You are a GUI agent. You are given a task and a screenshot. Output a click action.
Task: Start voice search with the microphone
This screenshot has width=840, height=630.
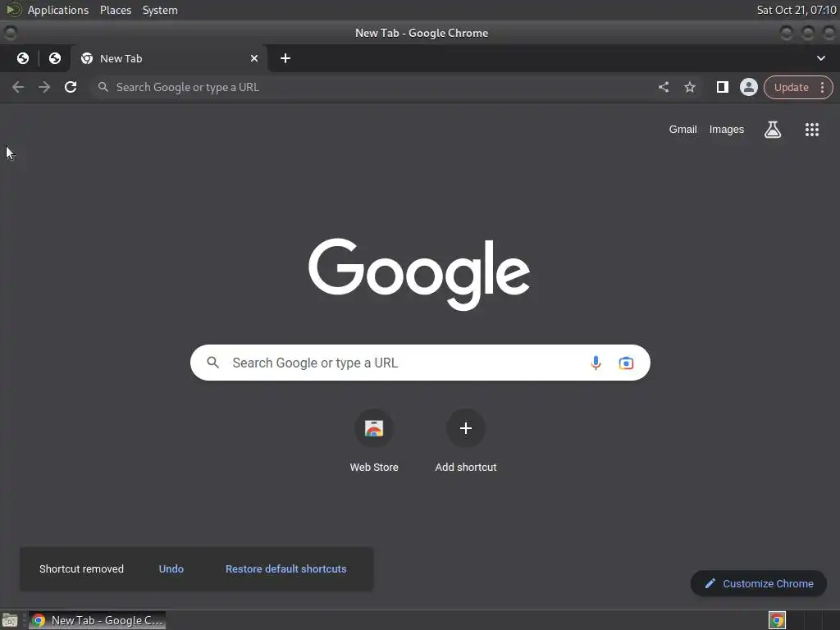tap(596, 363)
